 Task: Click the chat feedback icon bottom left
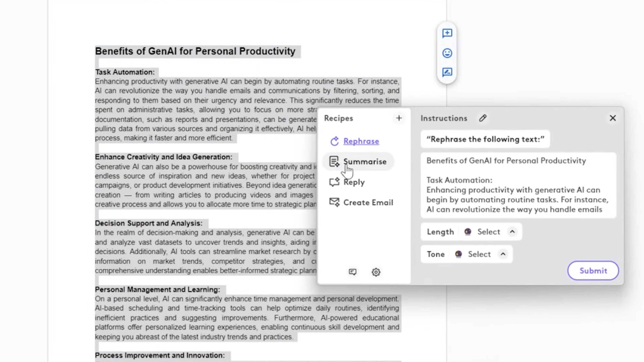point(353,272)
